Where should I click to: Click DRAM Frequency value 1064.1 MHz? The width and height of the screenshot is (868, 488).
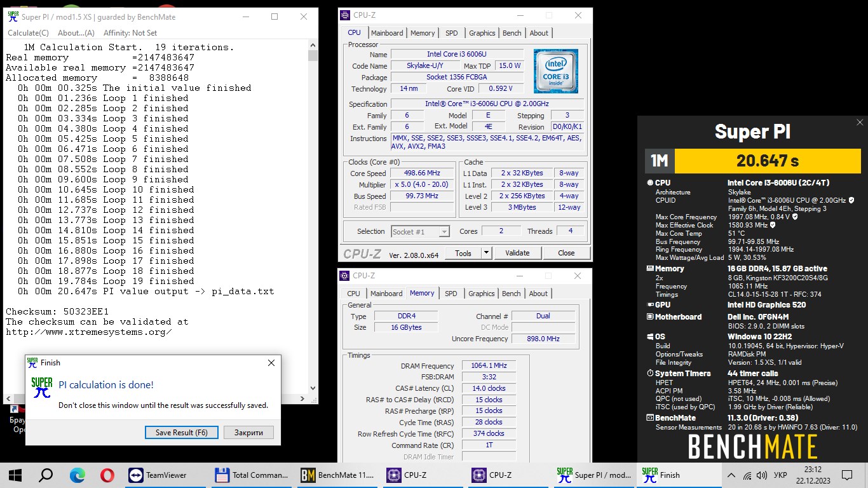pyautogui.click(x=489, y=366)
